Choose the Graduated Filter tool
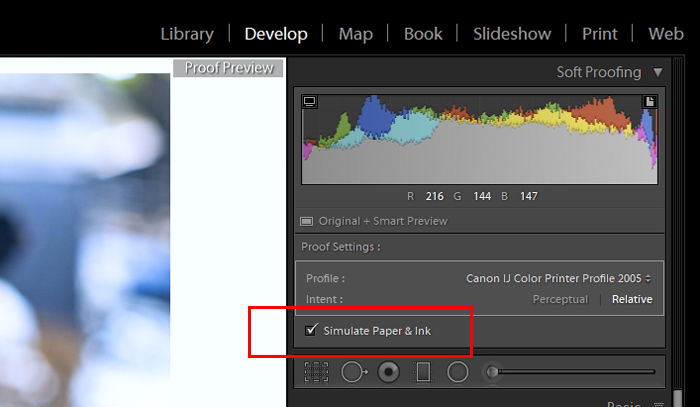This screenshot has height=407, width=700. pos(423,372)
